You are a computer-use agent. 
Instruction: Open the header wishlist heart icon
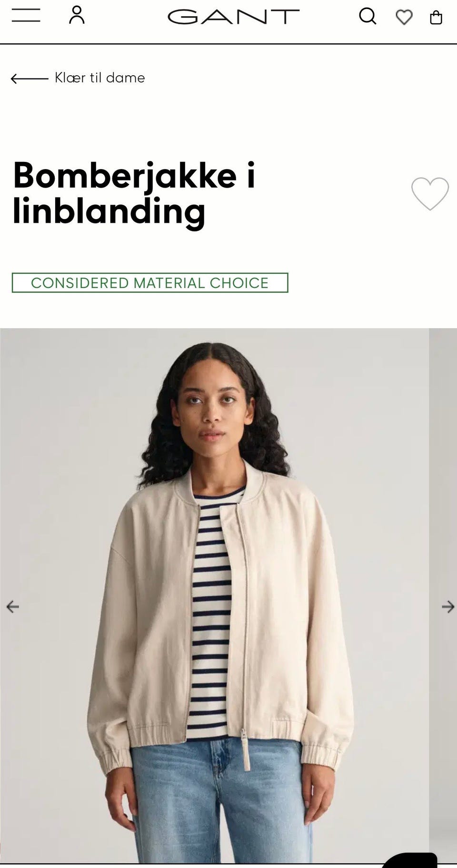(x=404, y=18)
